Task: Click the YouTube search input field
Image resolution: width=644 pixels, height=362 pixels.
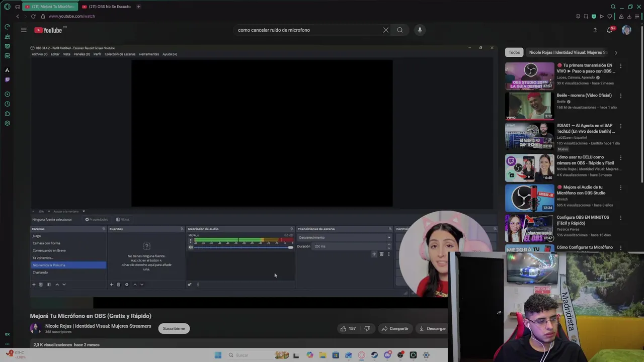Action: coord(308,30)
